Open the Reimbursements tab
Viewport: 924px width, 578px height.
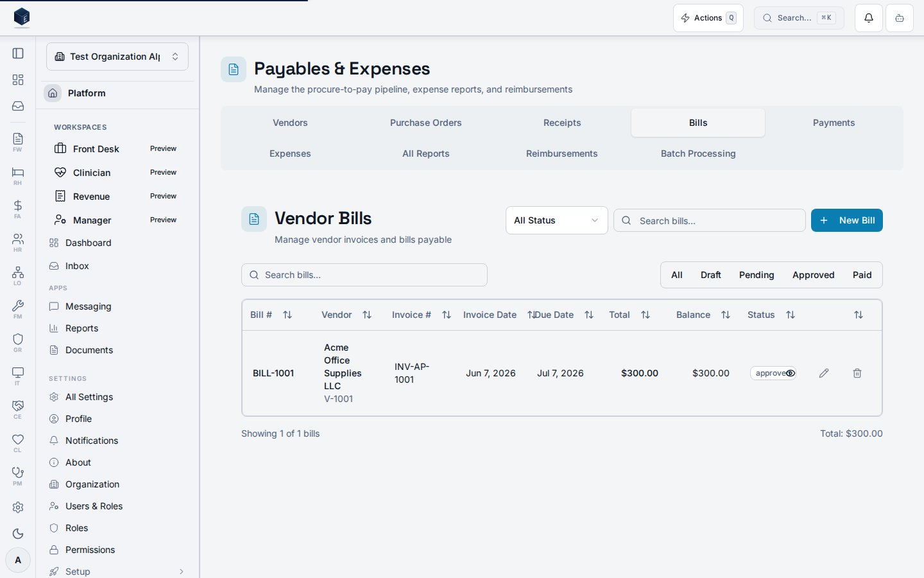coord(562,153)
